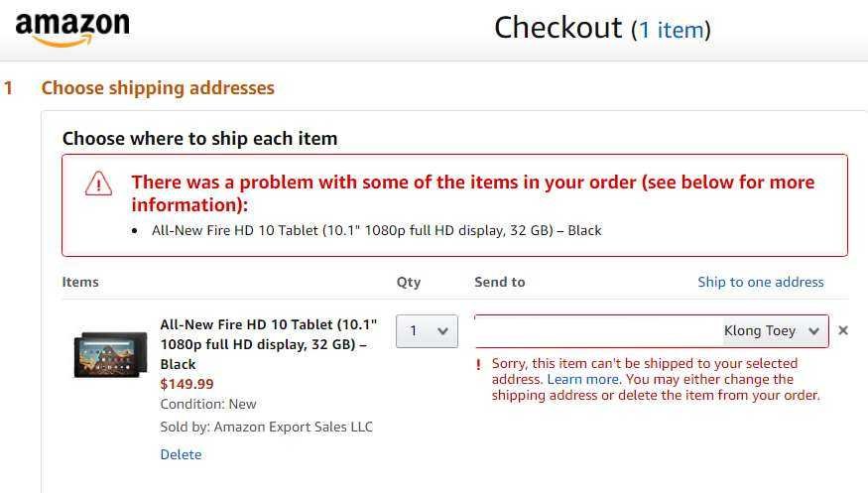Select the Choose shipping addresses step heading

158,88
